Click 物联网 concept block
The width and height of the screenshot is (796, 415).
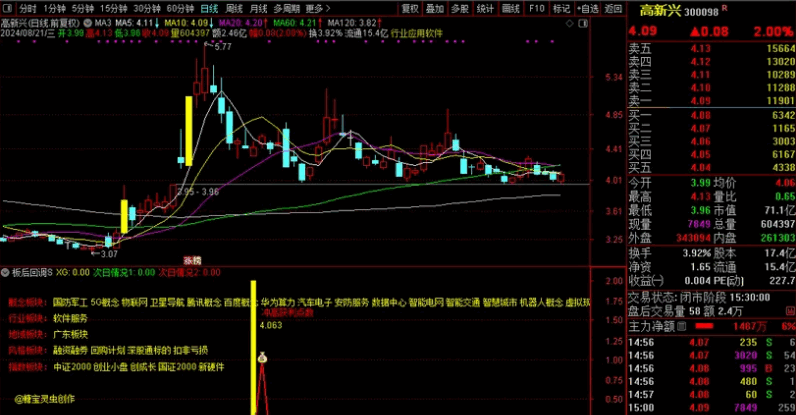click(135, 303)
